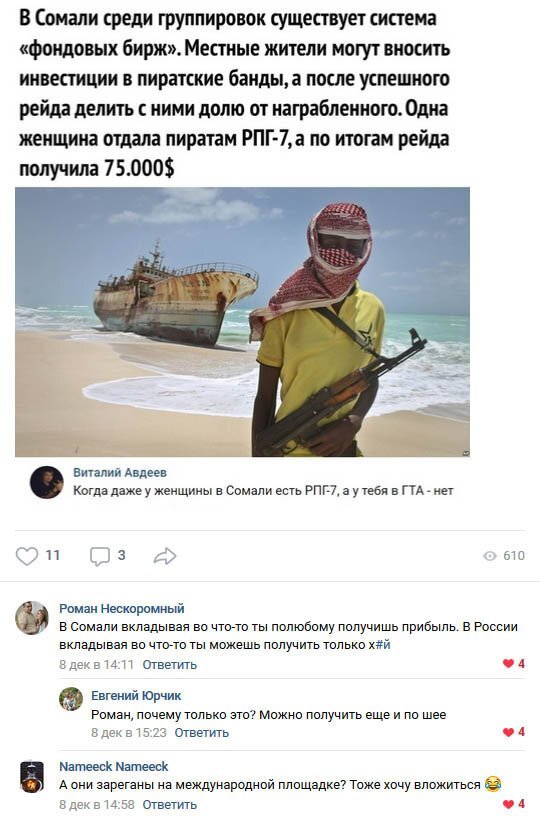Reply to Nameeck Nameeck via Ответить
The image size is (540, 816).
pyautogui.click(x=170, y=805)
